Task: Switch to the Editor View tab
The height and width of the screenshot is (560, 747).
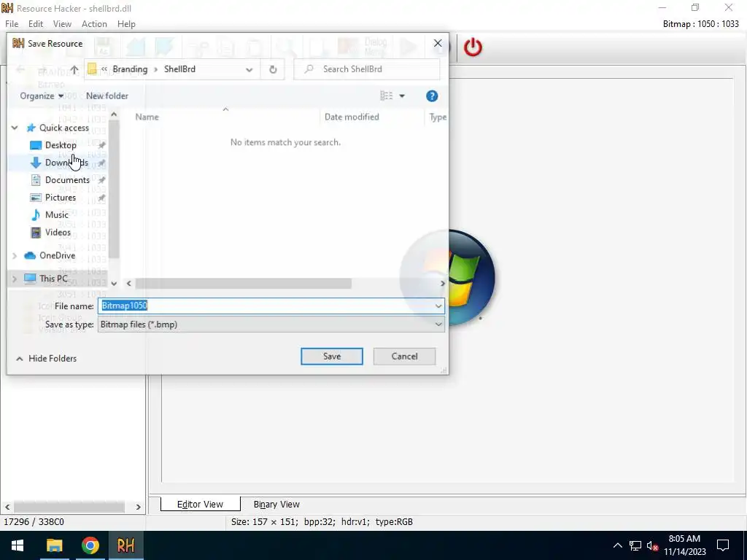Action: point(200,505)
